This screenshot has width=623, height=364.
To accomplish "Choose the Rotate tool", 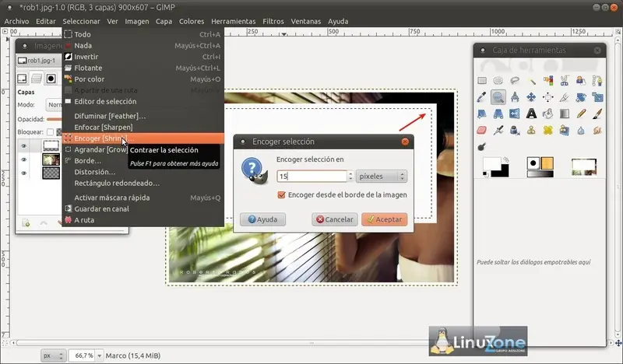I will tap(581, 97).
